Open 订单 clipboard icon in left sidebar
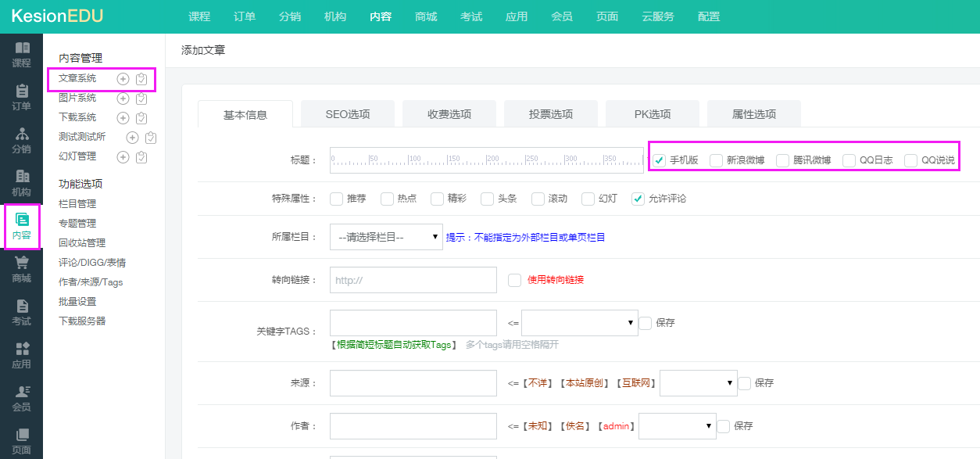 click(22, 91)
